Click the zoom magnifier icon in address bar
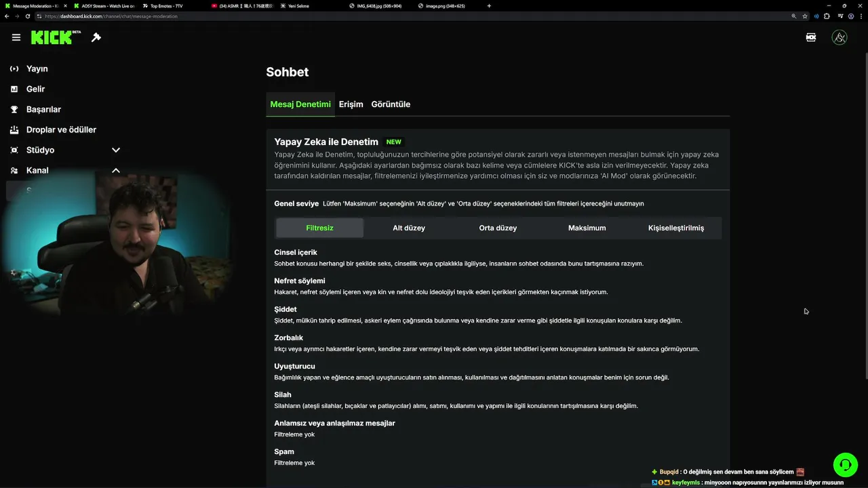This screenshot has width=868, height=488. coord(794,16)
